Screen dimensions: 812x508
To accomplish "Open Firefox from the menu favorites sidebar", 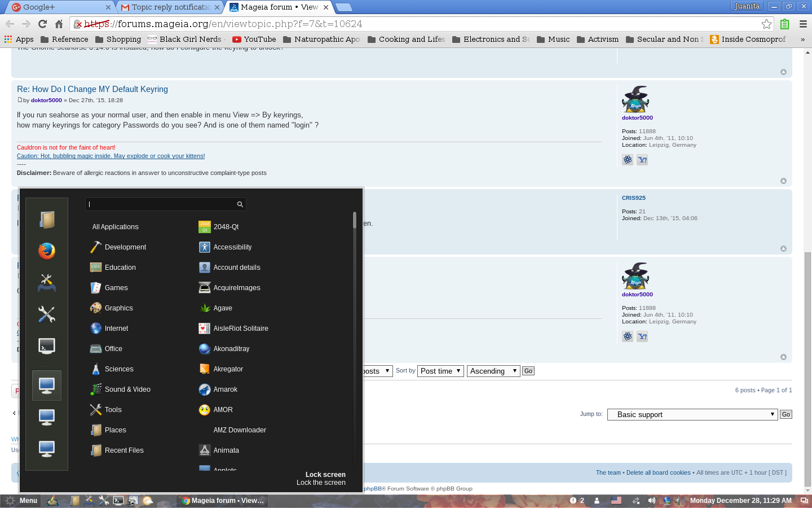I will point(47,251).
